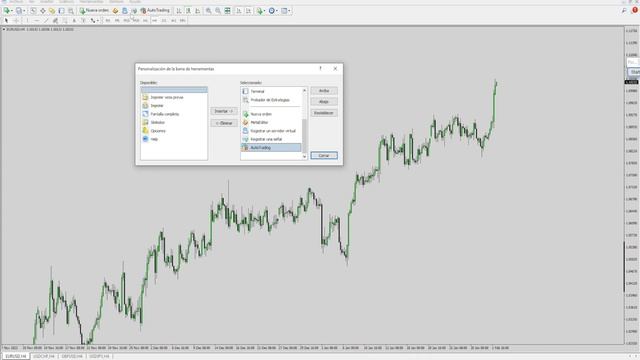Launch MetaEditor from the toolbar icon
This screenshot has width=640, height=360.
[115, 11]
